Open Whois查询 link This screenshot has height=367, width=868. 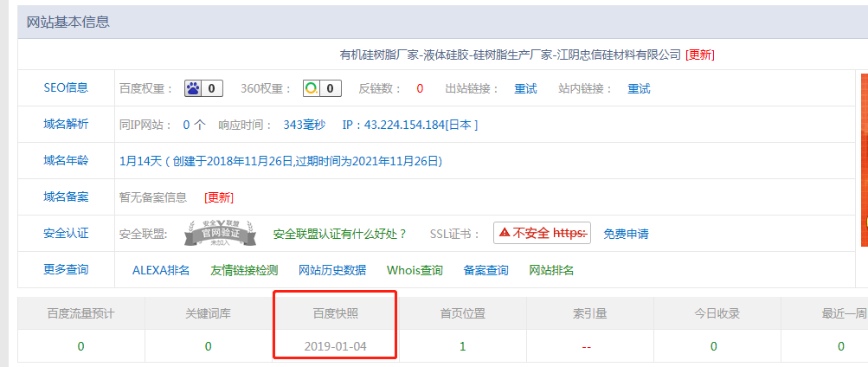tap(415, 270)
